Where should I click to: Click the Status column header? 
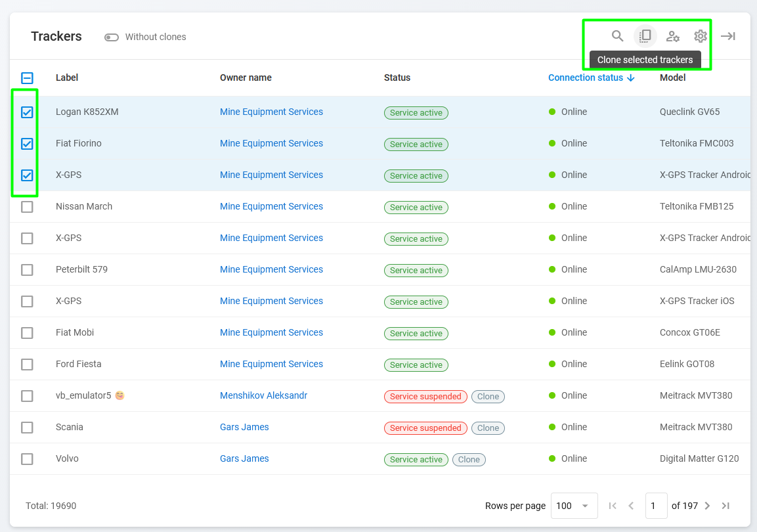[397, 78]
